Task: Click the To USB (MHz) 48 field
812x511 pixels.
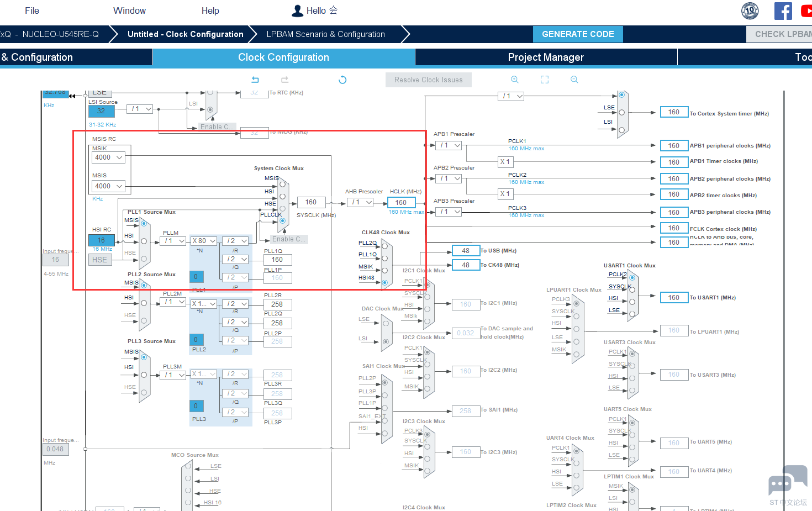Action: [x=466, y=251]
